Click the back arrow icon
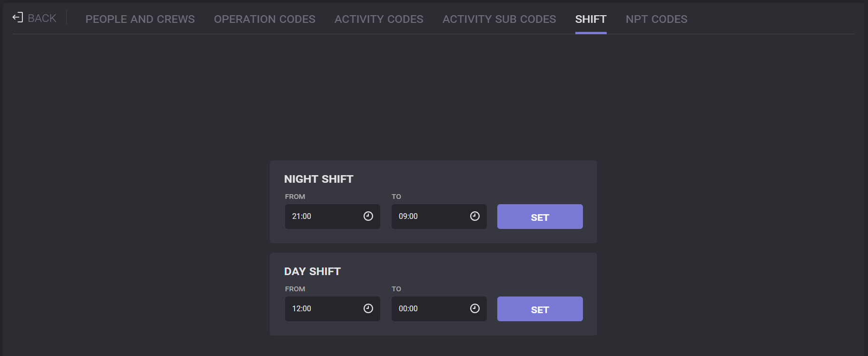 [18, 18]
